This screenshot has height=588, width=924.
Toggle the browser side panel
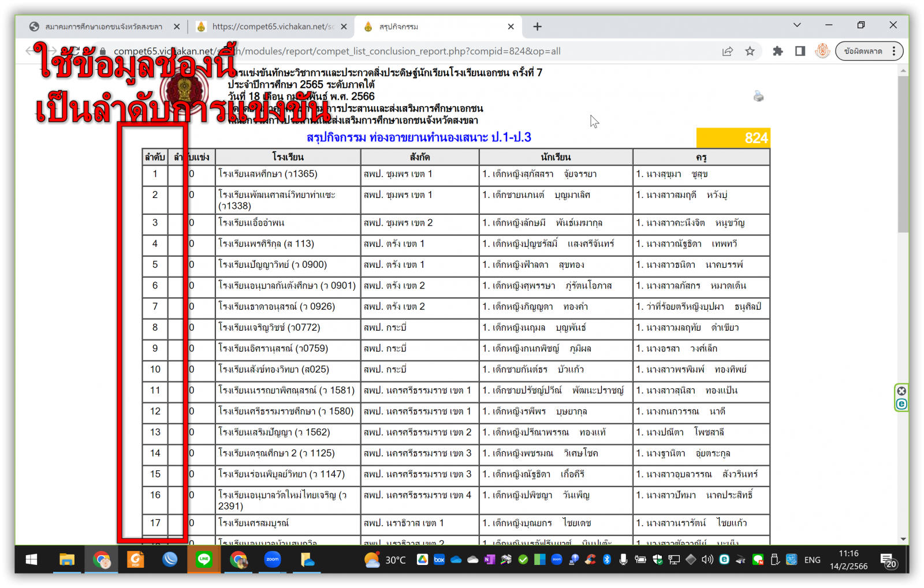[x=800, y=51]
